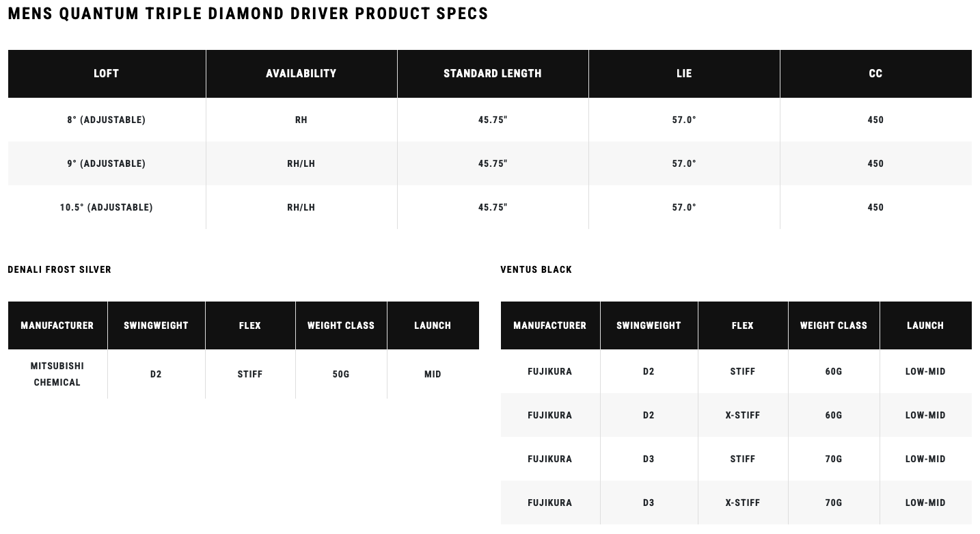
Task: Click the X-STIFF flex cell in the 60G row
Action: click(x=743, y=415)
